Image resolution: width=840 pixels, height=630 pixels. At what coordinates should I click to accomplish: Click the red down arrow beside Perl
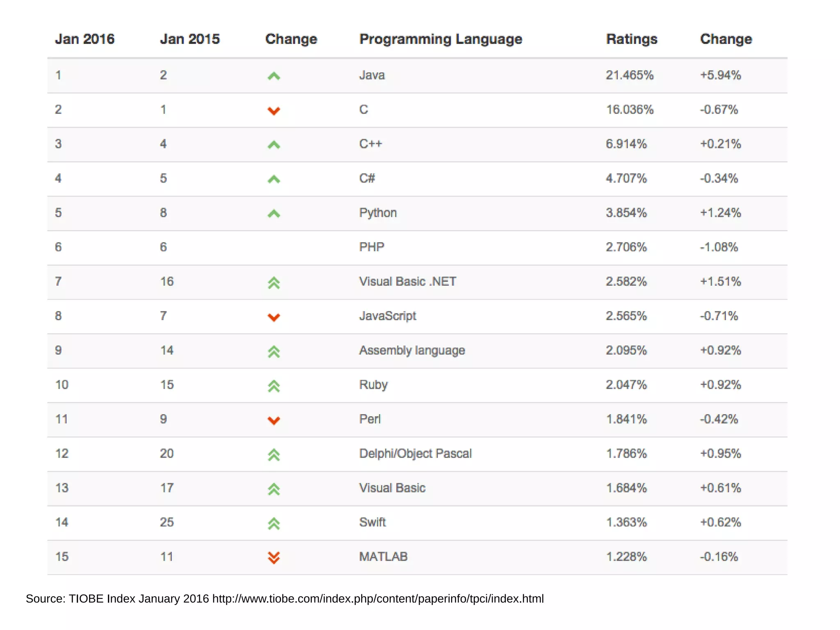pyautogui.click(x=274, y=420)
